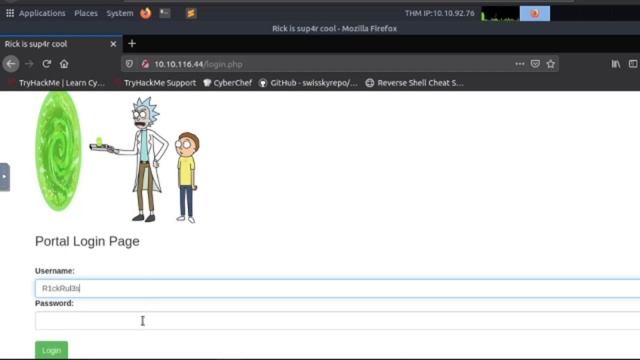Close the 'Rick is sup4r cool' tab

pyautogui.click(x=113, y=44)
